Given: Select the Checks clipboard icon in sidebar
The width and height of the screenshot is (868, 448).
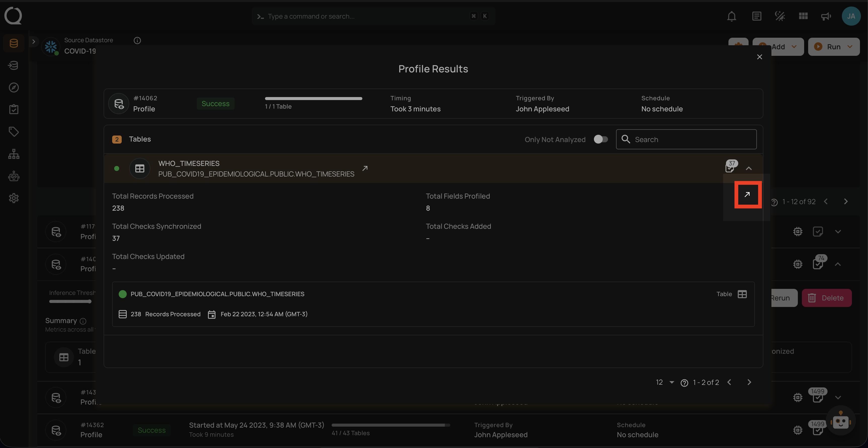Looking at the screenshot, I should [14, 109].
